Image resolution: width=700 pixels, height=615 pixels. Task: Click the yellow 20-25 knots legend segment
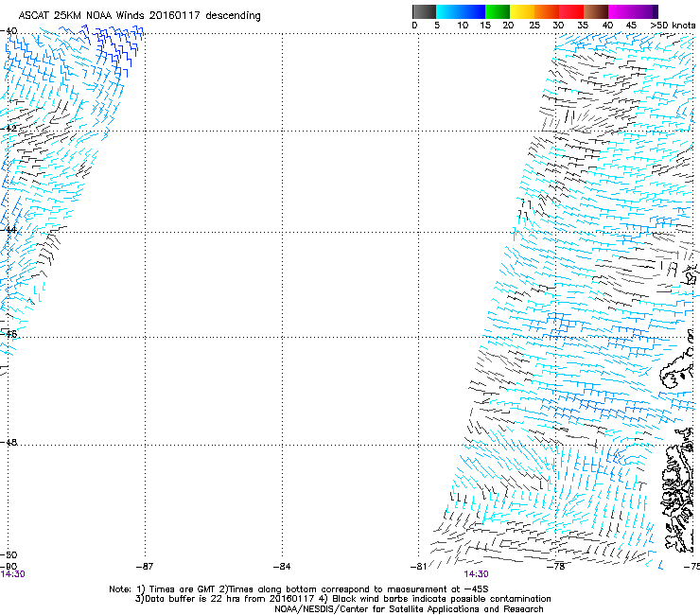[x=522, y=11]
